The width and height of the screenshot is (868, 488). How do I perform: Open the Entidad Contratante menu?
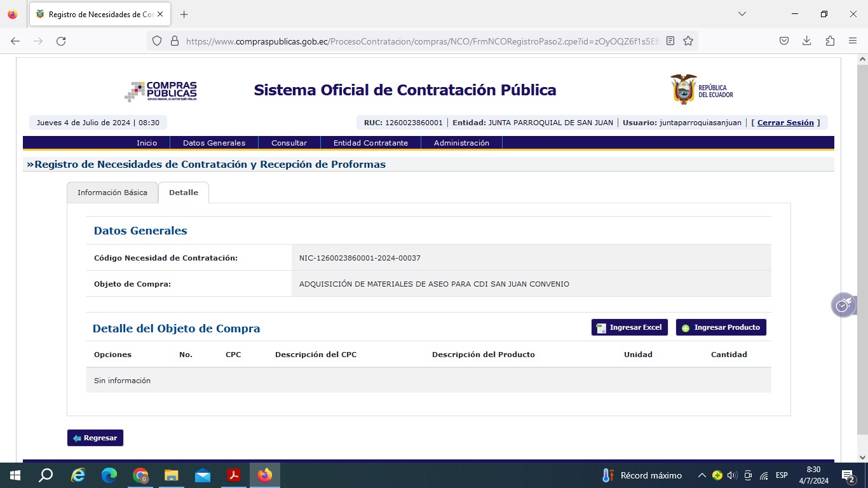(370, 143)
